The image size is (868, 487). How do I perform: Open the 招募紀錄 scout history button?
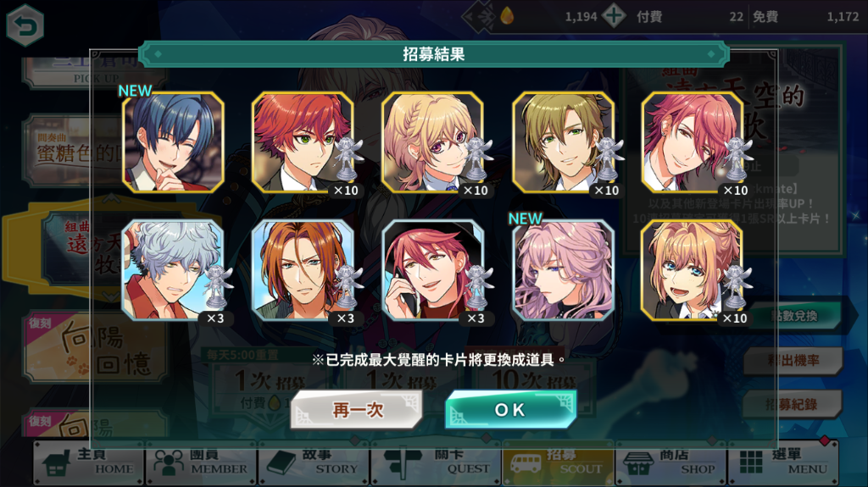[793, 405]
